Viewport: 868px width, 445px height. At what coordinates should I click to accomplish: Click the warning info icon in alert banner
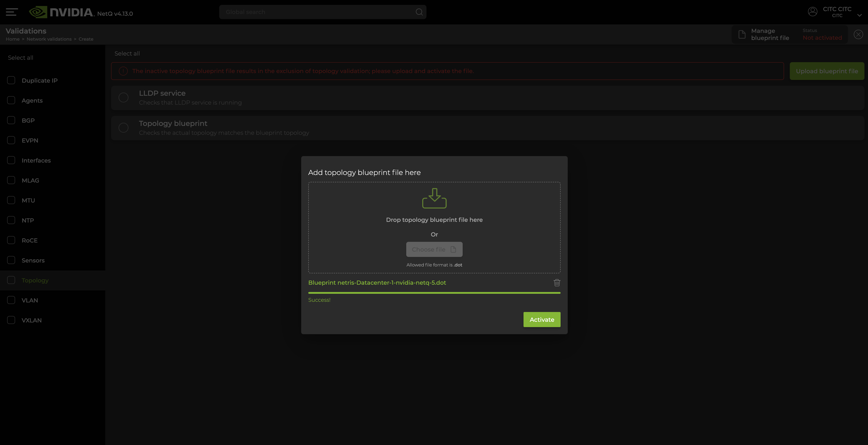coord(123,71)
